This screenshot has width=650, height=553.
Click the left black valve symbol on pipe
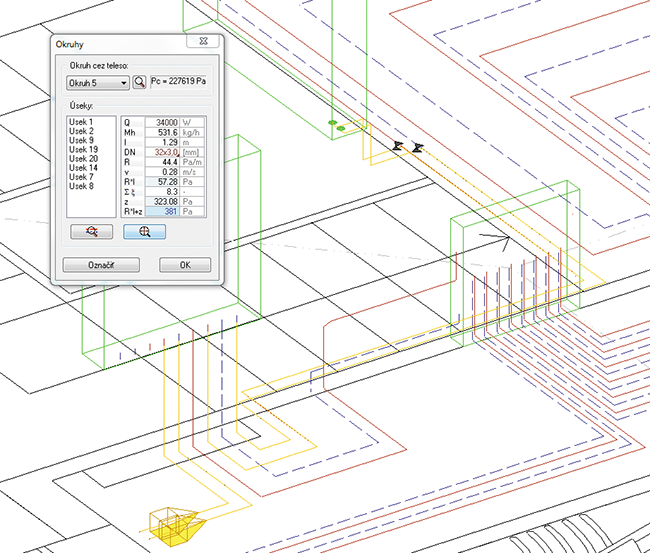point(398,146)
